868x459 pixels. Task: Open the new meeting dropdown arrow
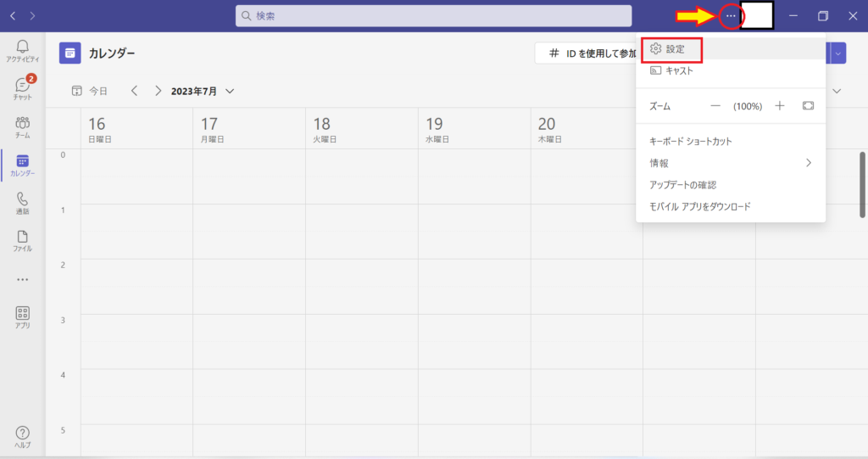[837, 53]
